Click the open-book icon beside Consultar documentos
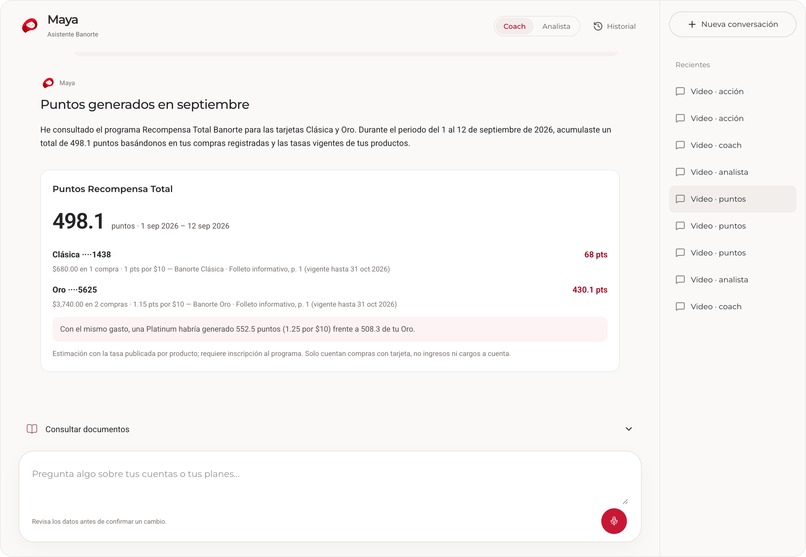The image size is (806, 557). (x=32, y=429)
